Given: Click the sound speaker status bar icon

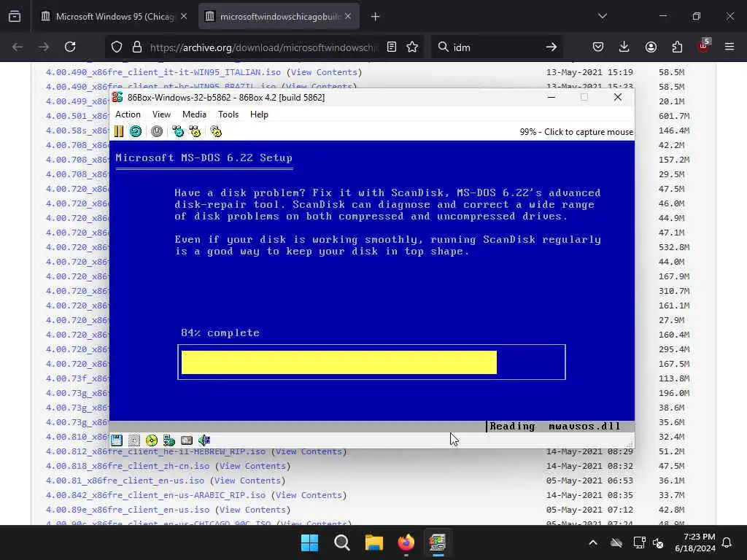Looking at the screenshot, I should [204, 440].
